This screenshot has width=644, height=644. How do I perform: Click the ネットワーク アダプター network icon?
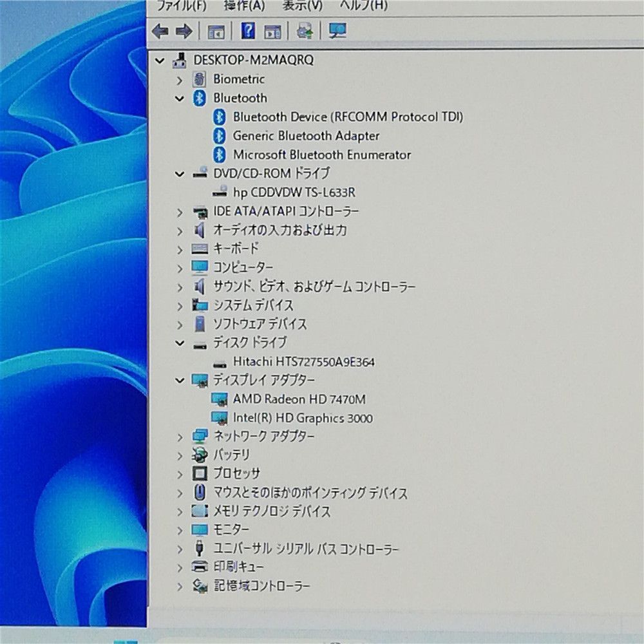pyautogui.click(x=200, y=436)
